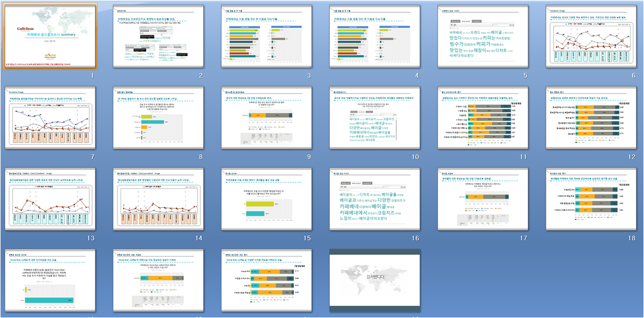Select slide 1 Caffe Bene title thumbnail
Viewport: 644px width, 318px height.
coord(51,36)
